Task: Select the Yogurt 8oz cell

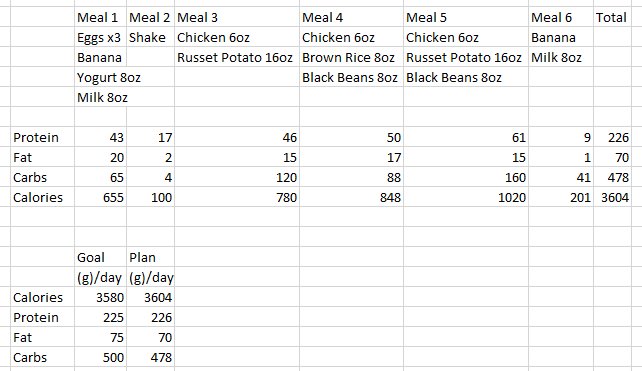Action: (x=100, y=77)
